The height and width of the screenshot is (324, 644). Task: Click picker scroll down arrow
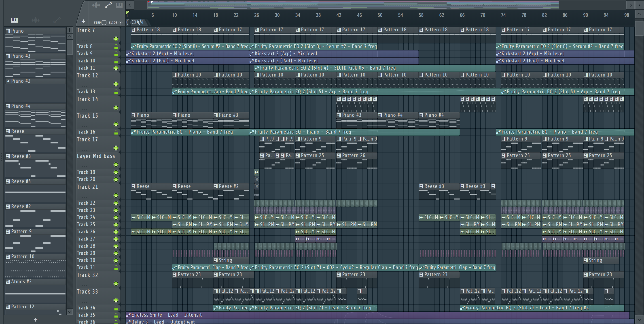[70, 311]
